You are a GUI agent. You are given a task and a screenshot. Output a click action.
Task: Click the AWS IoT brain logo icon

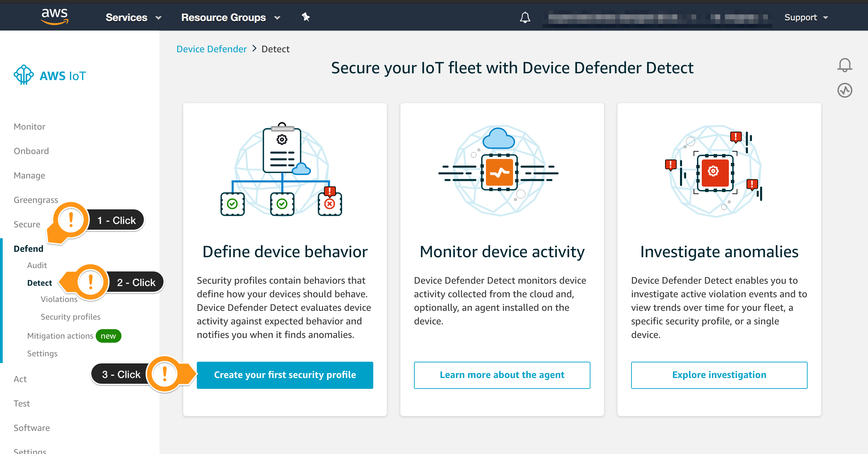point(23,75)
